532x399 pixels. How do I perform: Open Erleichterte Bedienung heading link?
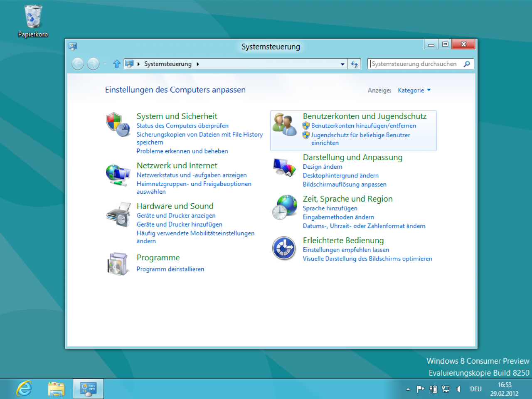click(x=343, y=241)
